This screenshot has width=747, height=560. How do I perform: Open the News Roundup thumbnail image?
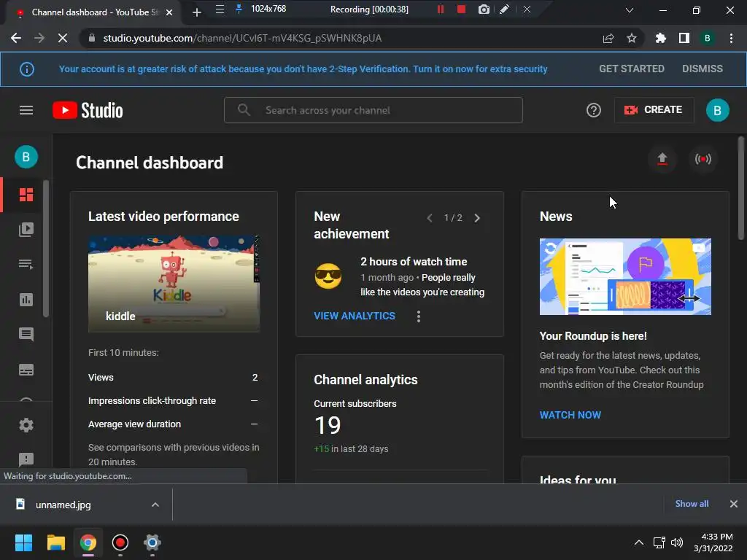(x=625, y=276)
